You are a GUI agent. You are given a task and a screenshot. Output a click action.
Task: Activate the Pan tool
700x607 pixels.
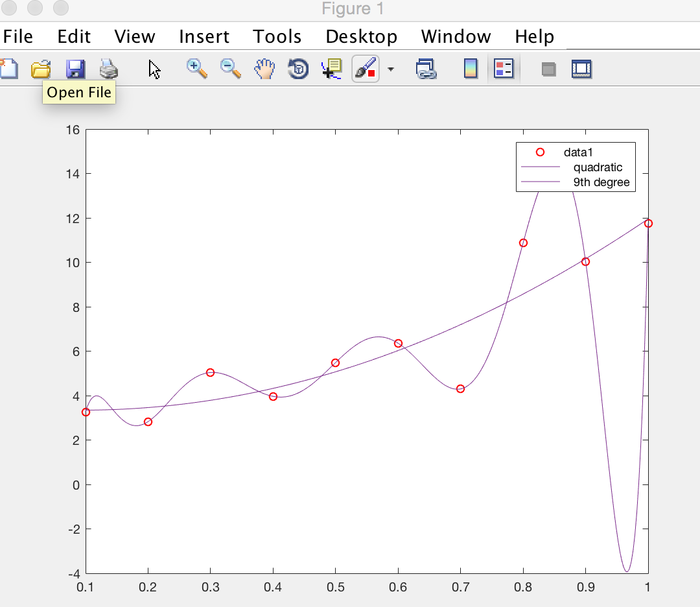(264, 69)
